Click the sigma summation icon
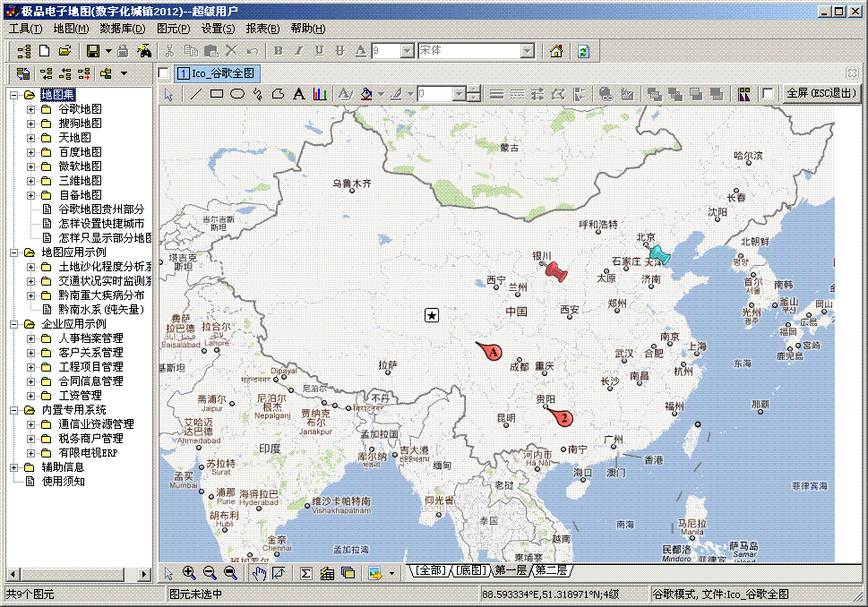This screenshot has height=607, width=868. click(x=305, y=573)
